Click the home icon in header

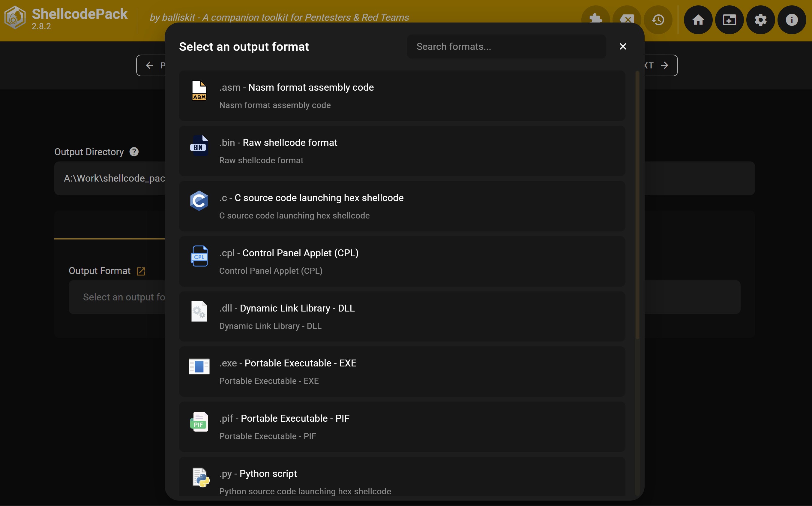(x=698, y=20)
